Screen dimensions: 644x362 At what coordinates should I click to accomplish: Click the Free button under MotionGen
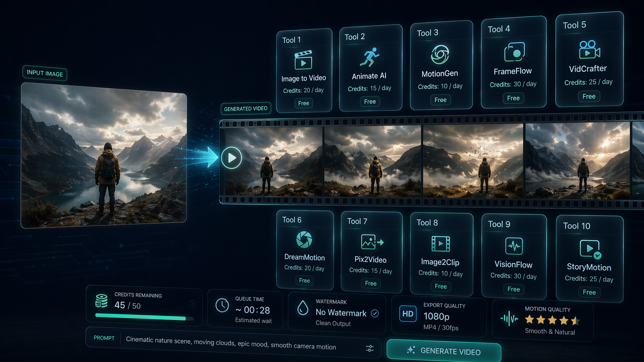click(x=440, y=100)
